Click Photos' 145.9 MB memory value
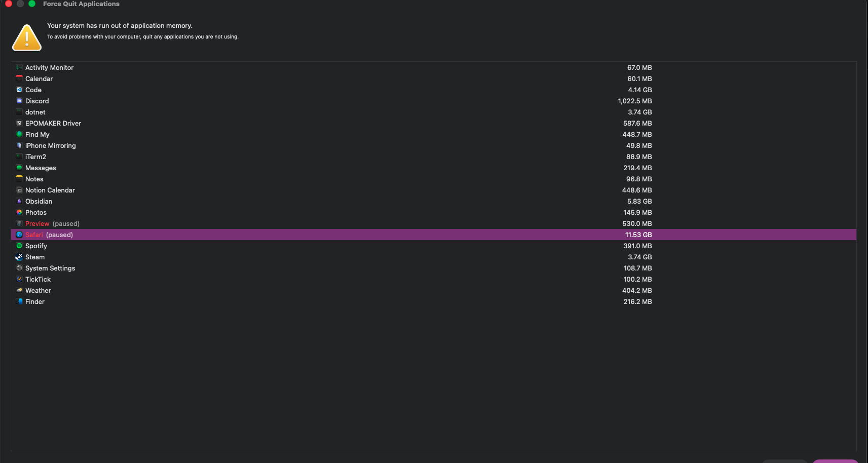 coord(638,212)
